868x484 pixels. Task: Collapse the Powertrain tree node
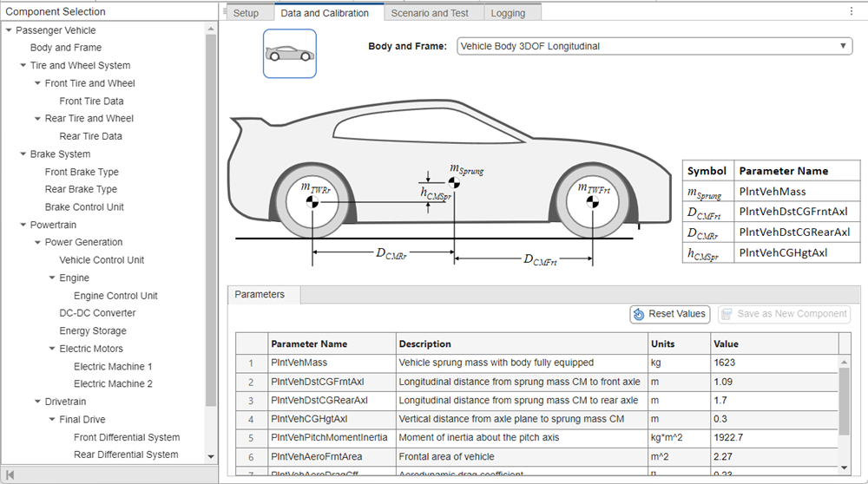coord(23,225)
